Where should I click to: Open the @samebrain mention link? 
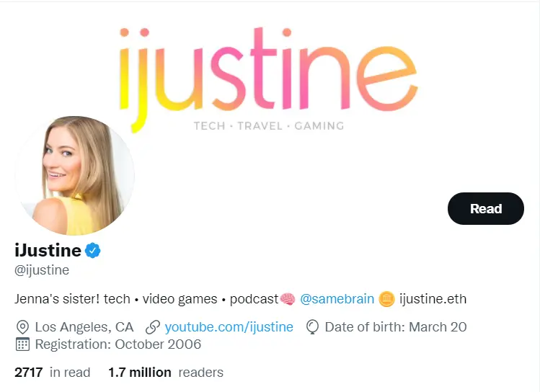pyautogui.click(x=337, y=299)
